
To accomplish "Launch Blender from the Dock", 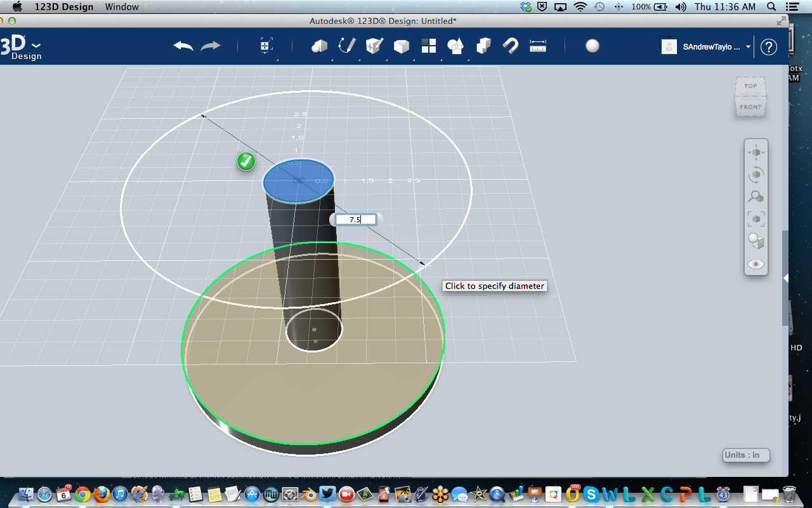I will 309,494.
